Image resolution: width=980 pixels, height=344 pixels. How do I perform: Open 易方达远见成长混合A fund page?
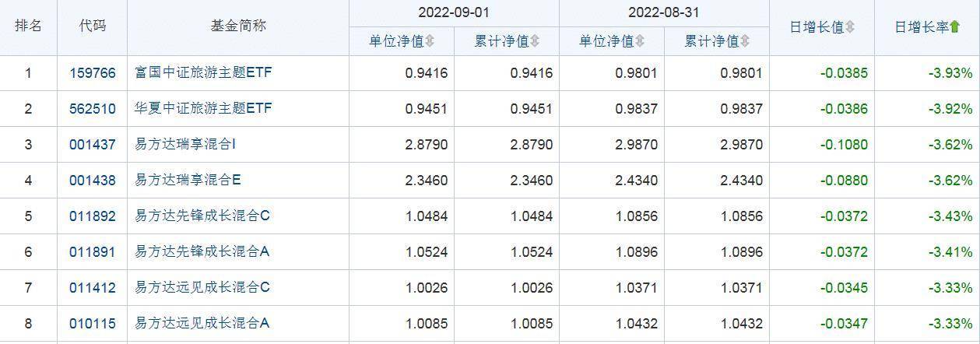[202, 322]
